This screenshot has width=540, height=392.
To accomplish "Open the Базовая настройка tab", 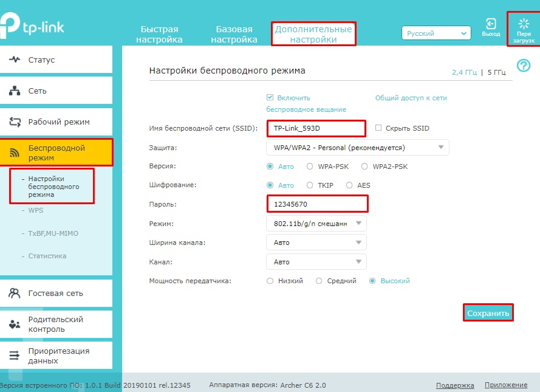I will pos(234,34).
